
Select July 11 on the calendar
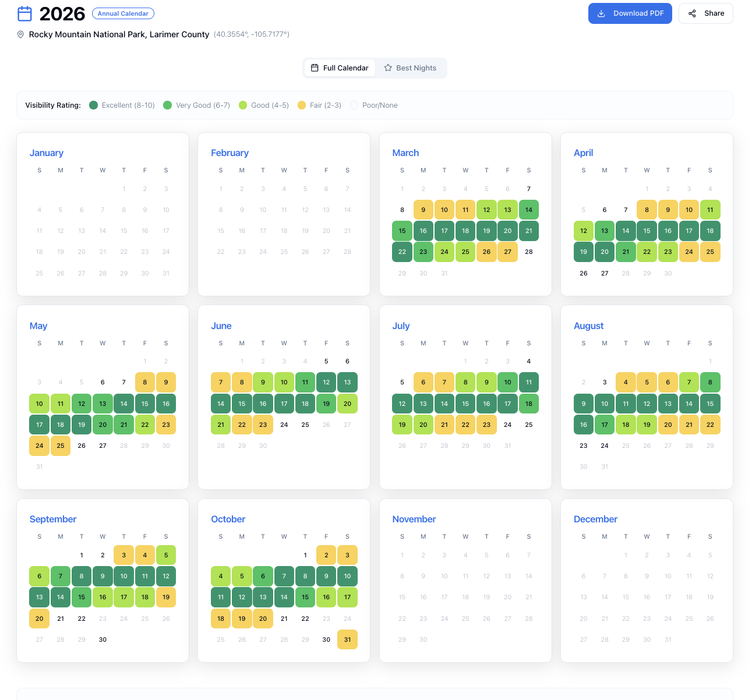coord(528,382)
